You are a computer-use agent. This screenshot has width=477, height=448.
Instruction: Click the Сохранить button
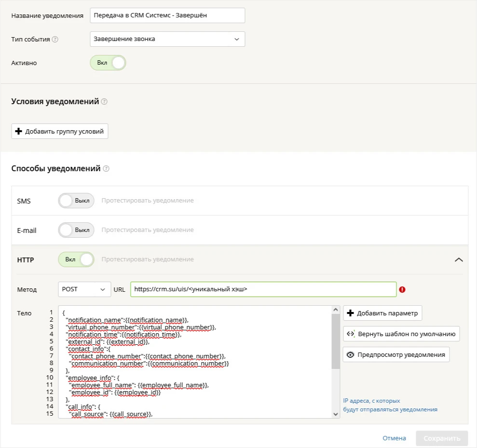(x=442, y=438)
